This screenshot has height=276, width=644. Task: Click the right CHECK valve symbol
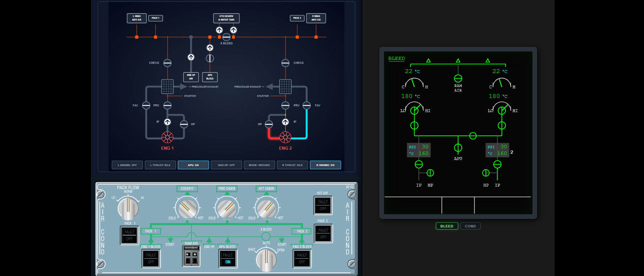click(x=285, y=63)
